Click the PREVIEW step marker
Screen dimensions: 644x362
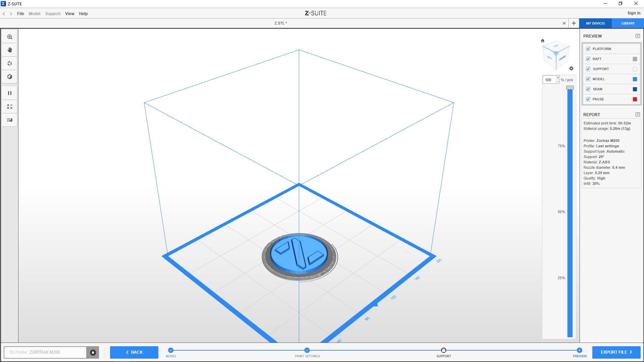coord(580,350)
